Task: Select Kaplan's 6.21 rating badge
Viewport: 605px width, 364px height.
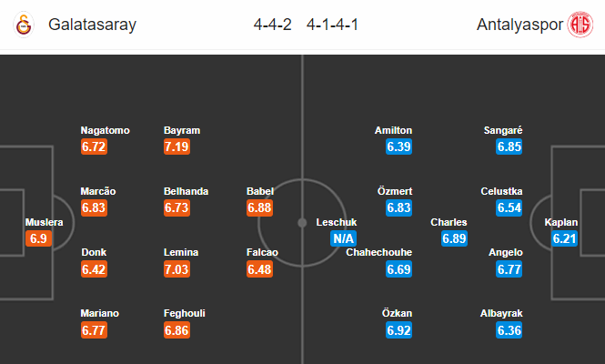Action: pos(564,238)
